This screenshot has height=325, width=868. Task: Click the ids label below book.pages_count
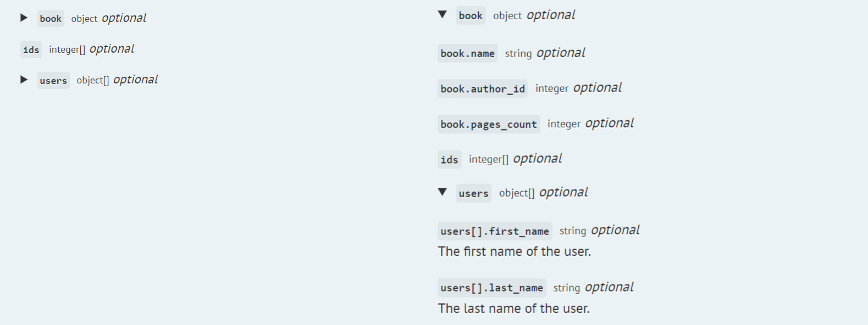[449, 160]
